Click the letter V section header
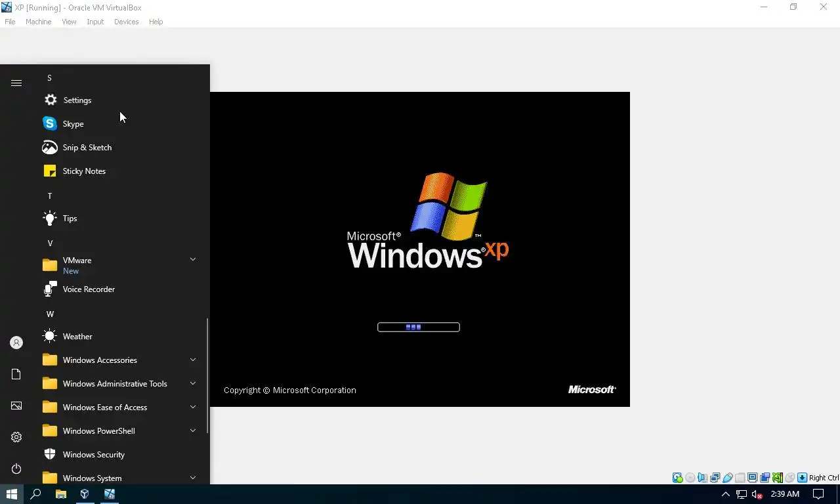 point(49,243)
